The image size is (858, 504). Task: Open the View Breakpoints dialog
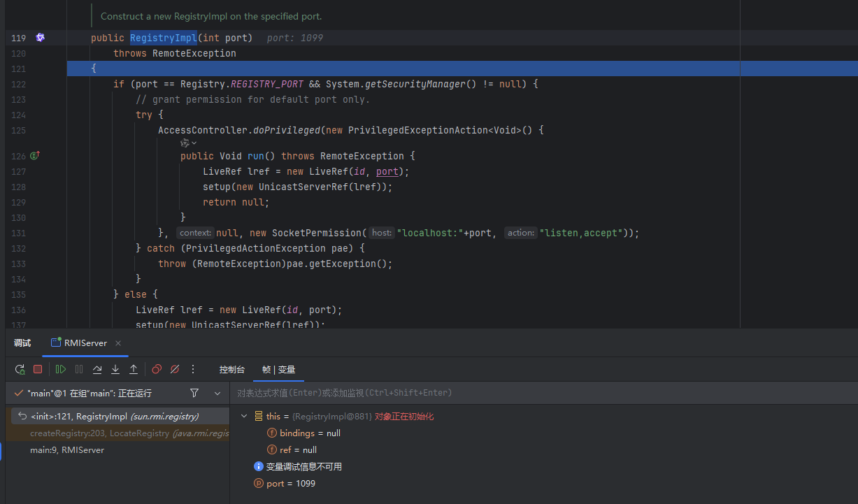(157, 369)
